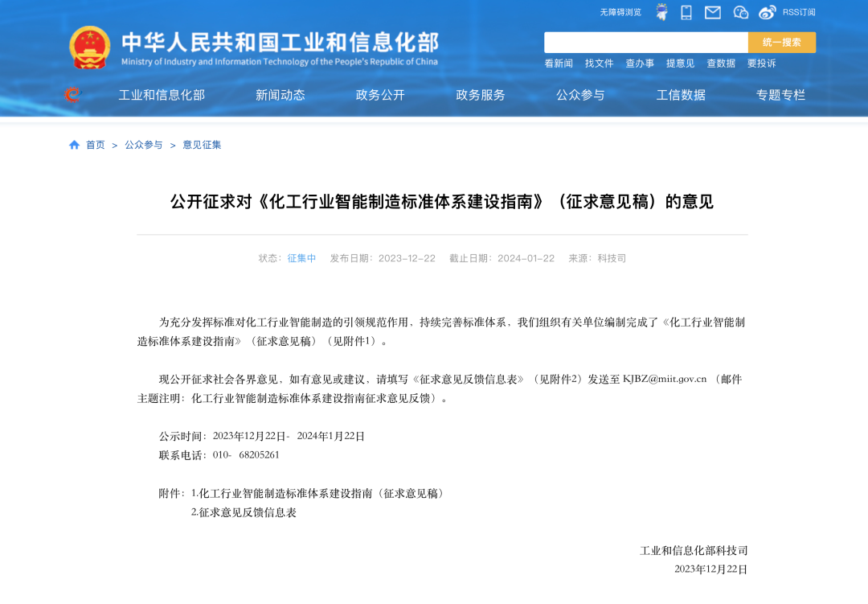Open 专题专栏 nav menu
The height and width of the screenshot is (604, 868).
pos(780,95)
